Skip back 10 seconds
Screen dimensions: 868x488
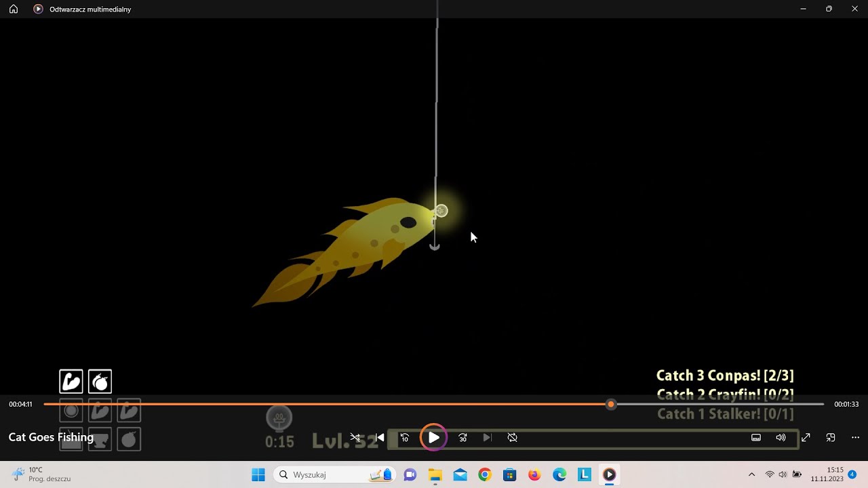405,438
